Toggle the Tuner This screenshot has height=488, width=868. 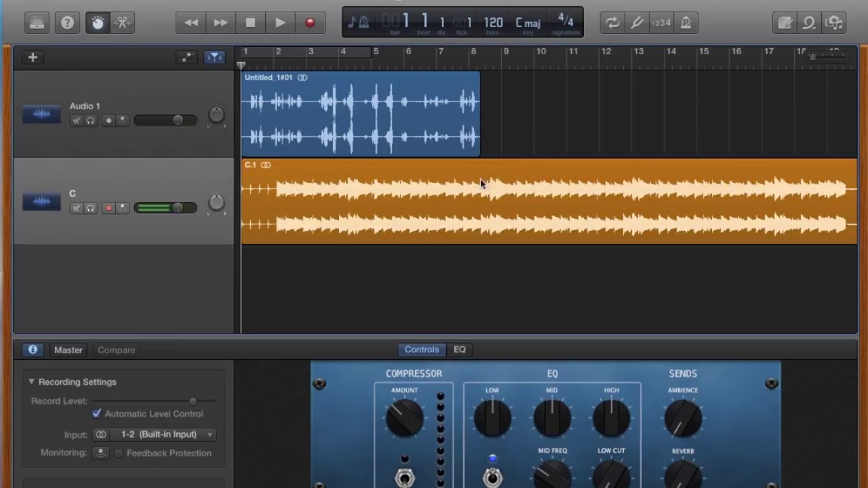(637, 23)
